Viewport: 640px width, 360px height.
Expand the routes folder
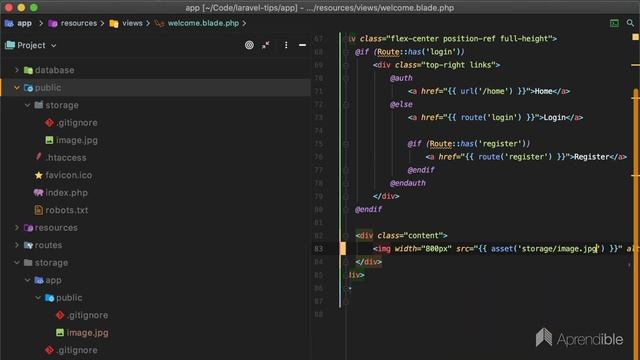[x=17, y=245]
